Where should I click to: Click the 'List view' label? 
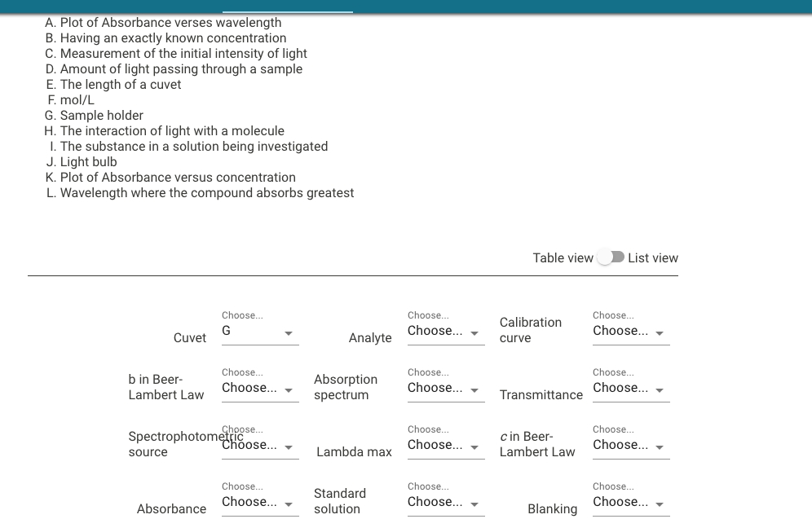653,257
